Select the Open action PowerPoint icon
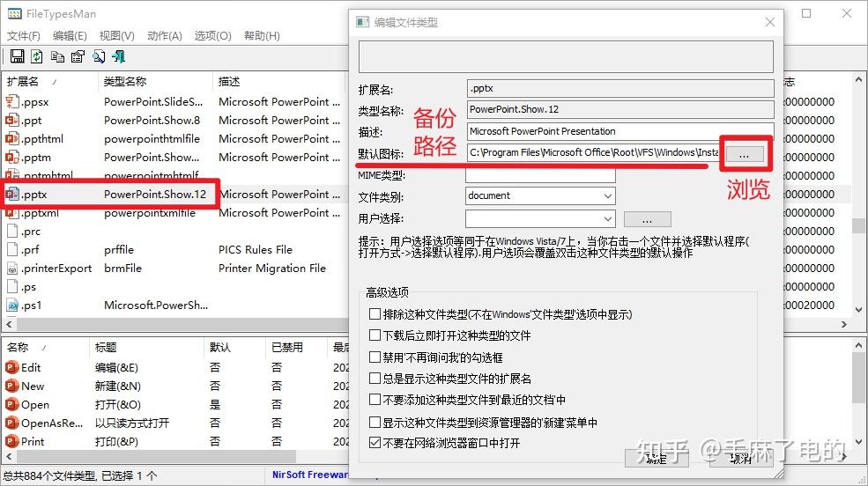868x486 pixels. click(11, 404)
